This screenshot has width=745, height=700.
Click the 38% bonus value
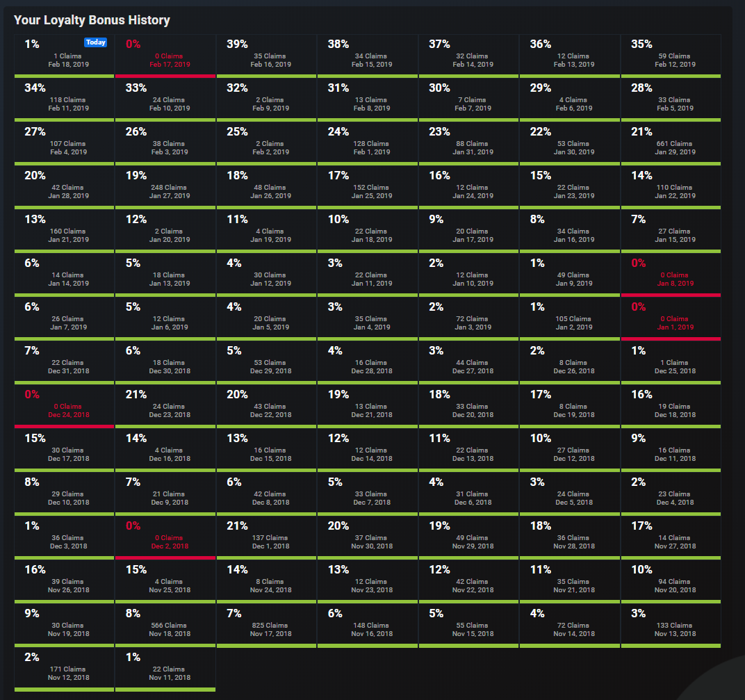338,44
